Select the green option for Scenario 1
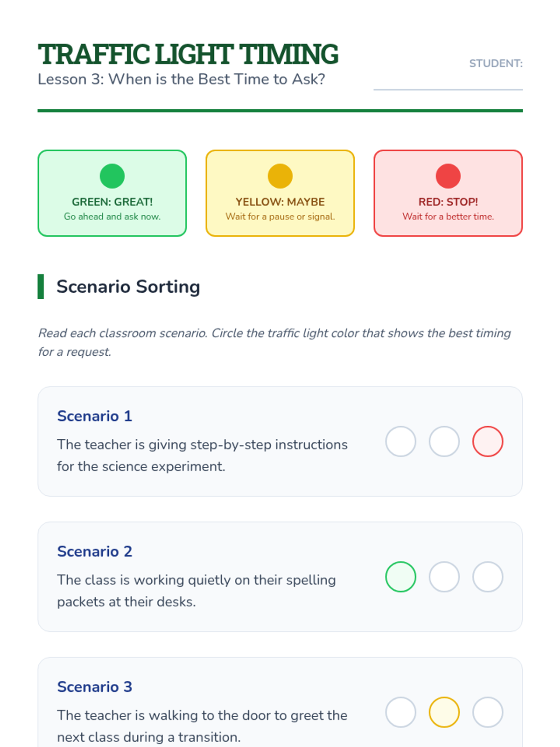This screenshot has width=560, height=747. point(400,441)
